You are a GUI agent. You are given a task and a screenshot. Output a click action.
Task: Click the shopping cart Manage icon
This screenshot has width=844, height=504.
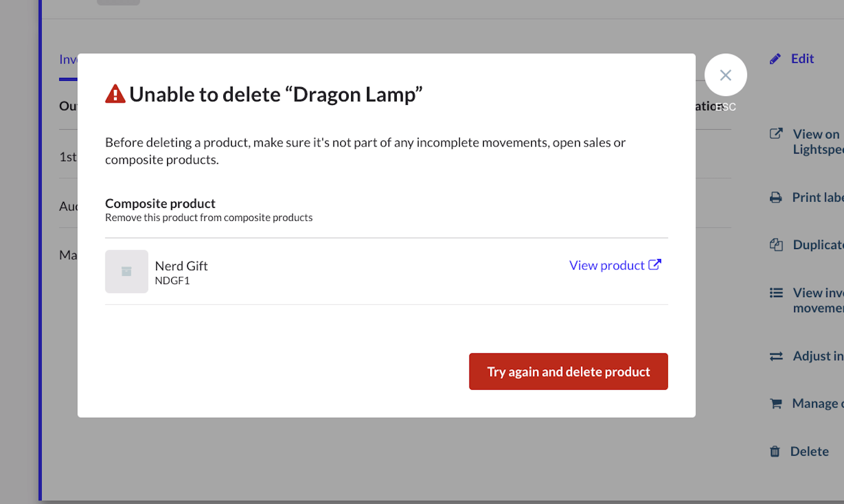click(776, 403)
